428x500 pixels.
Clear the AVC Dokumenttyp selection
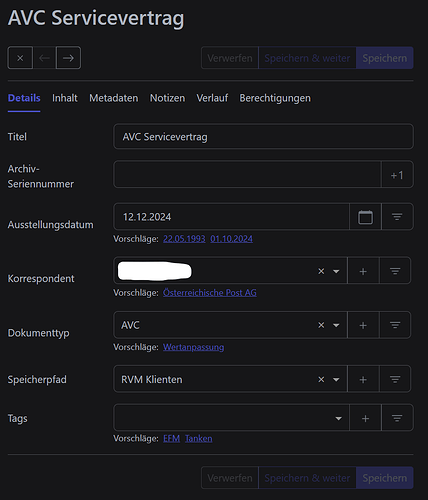321,325
